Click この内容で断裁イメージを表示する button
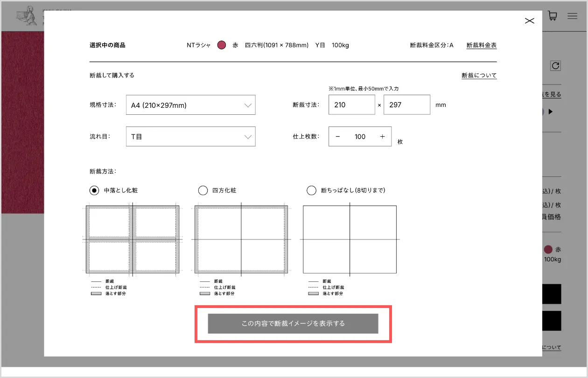The width and height of the screenshot is (588, 378). (293, 323)
